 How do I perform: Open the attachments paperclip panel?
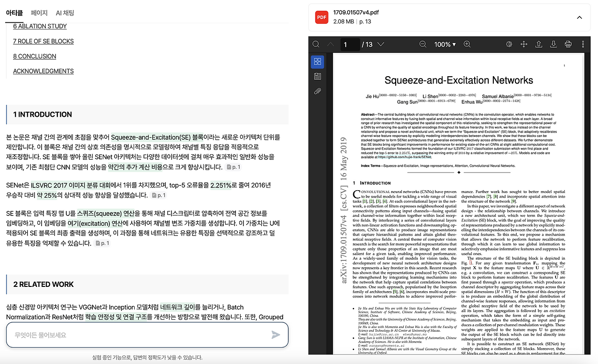point(318,91)
